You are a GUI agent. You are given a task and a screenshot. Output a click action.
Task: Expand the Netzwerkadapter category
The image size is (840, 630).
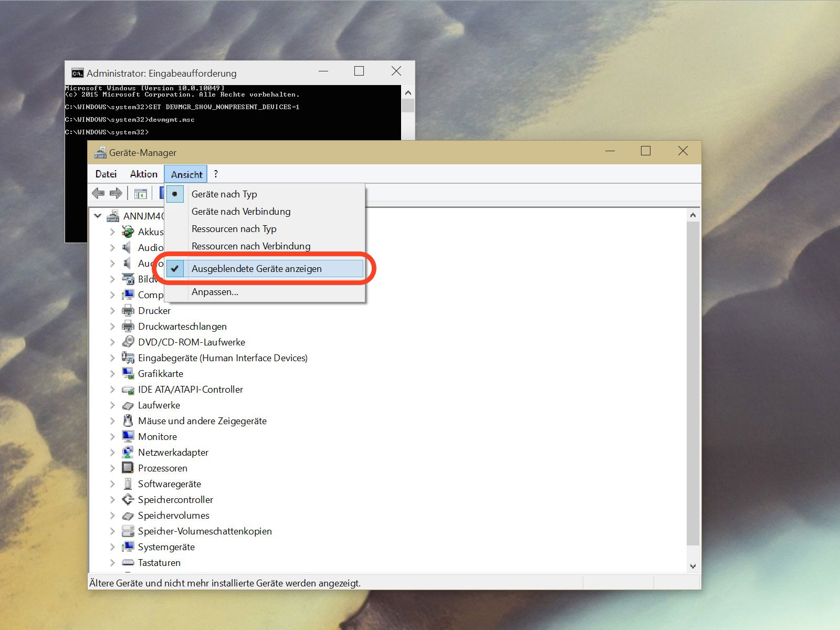tap(112, 452)
